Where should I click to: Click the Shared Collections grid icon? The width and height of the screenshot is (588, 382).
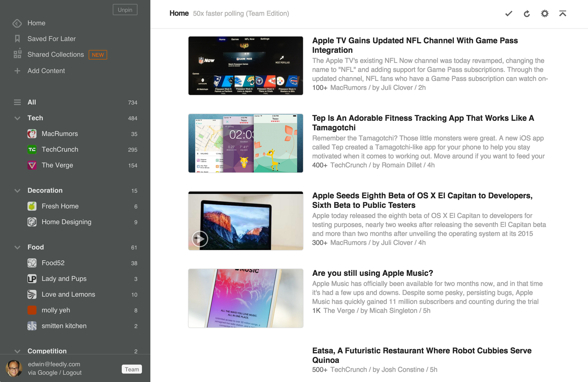17,54
